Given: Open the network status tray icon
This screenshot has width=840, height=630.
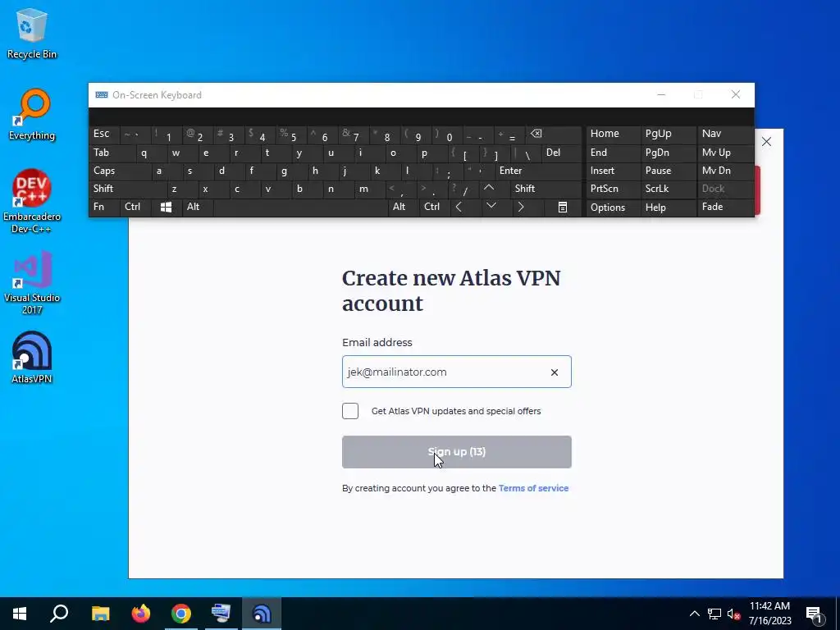Looking at the screenshot, I should click(x=714, y=614).
